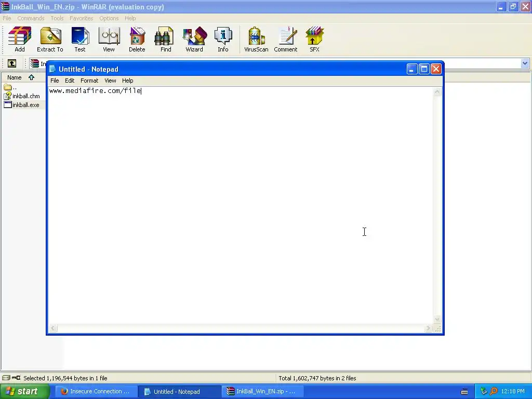
Task: Select the parent folder '..' entry
Action: point(10,87)
